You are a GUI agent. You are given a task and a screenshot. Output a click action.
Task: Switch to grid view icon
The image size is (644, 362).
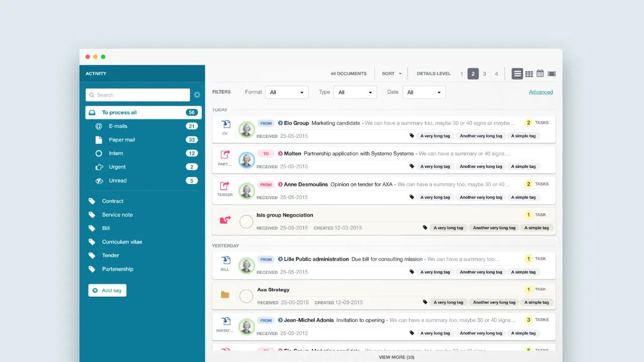[x=529, y=74]
